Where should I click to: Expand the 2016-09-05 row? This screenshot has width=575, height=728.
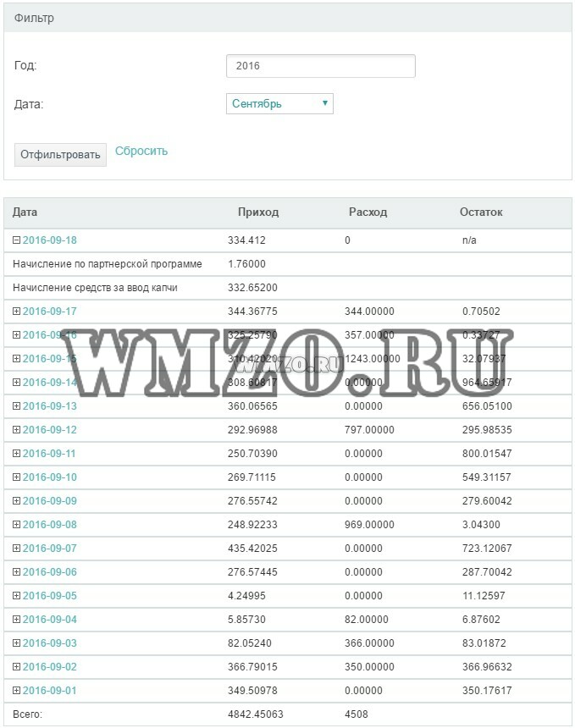tap(16, 595)
